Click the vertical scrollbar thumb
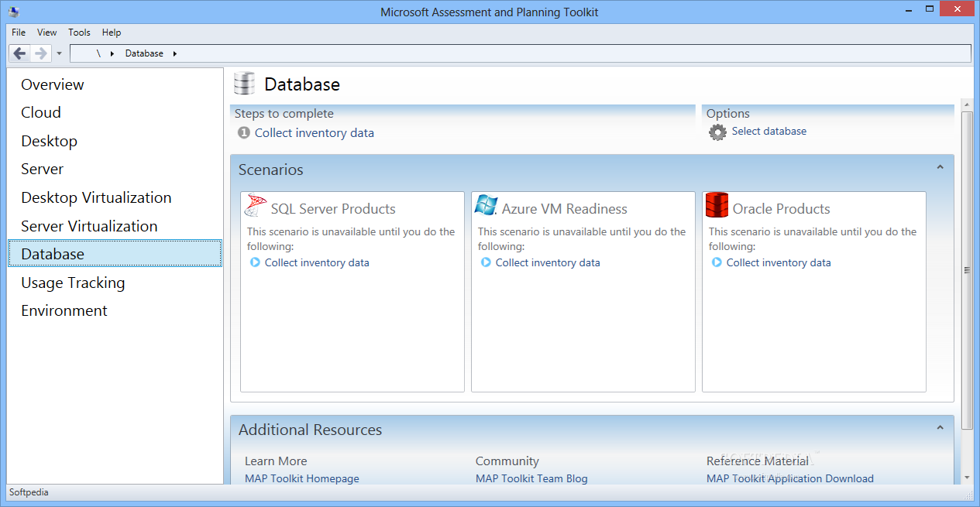The height and width of the screenshot is (507, 980). pos(966,270)
